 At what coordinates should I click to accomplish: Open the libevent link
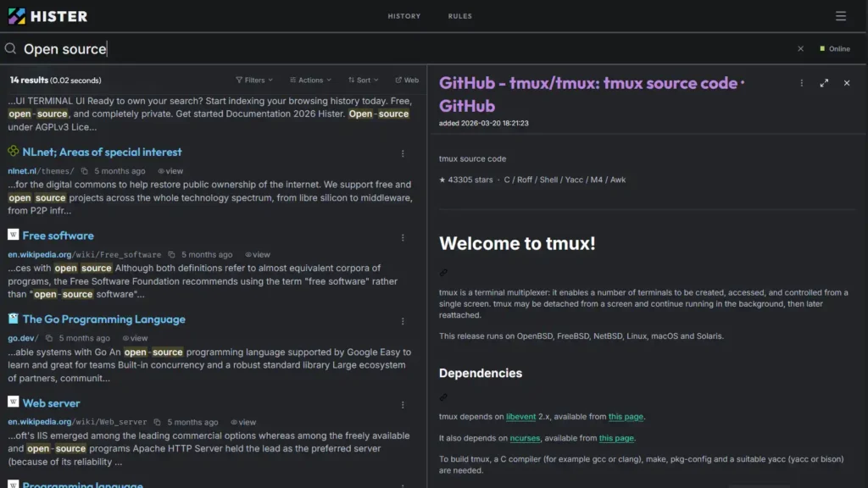tap(521, 417)
